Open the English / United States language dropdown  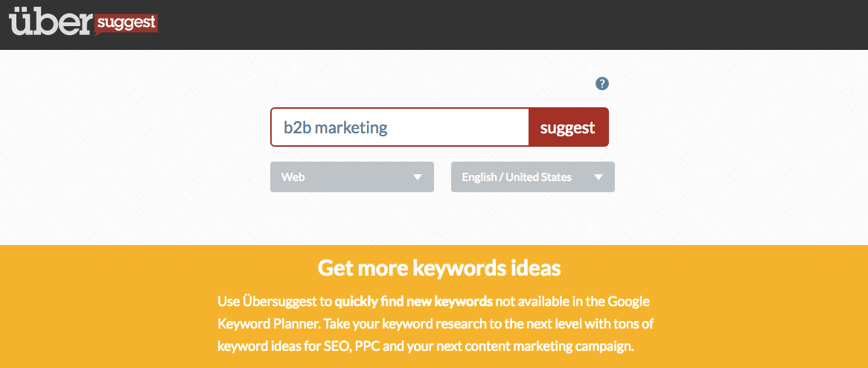pyautogui.click(x=532, y=177)
